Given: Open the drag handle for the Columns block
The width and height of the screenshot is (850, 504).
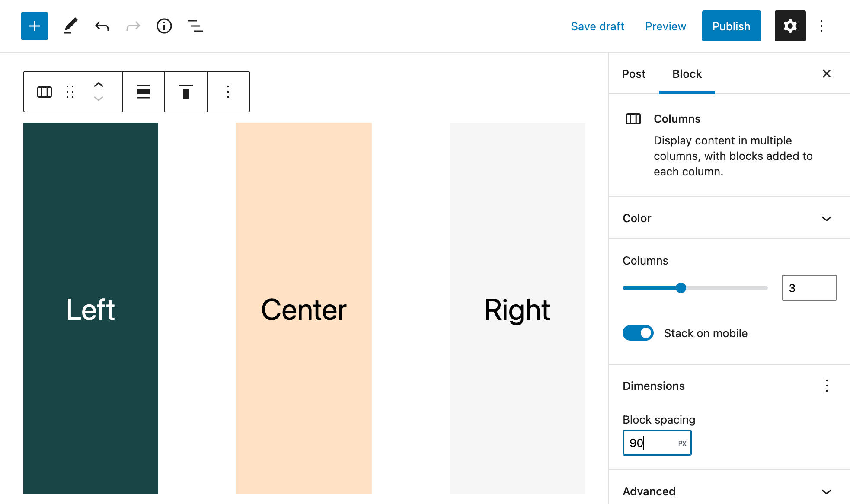Looking at the screenshot, I should [x=70, y=92].
